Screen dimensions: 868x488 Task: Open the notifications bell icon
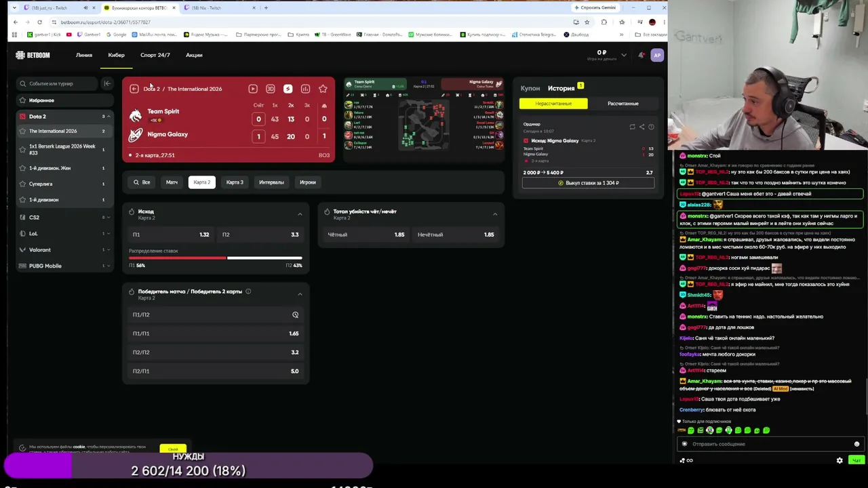[x=641, y=55]
